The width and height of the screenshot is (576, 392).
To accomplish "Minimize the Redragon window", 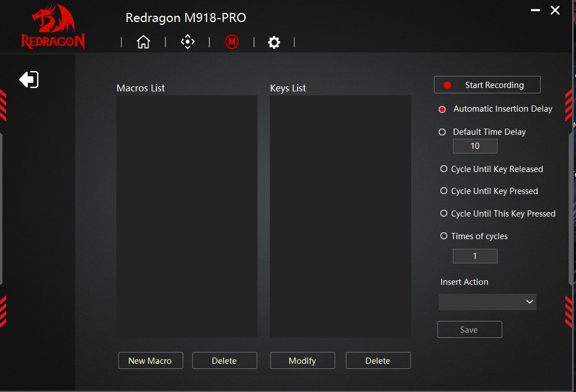I will [535, 10].
